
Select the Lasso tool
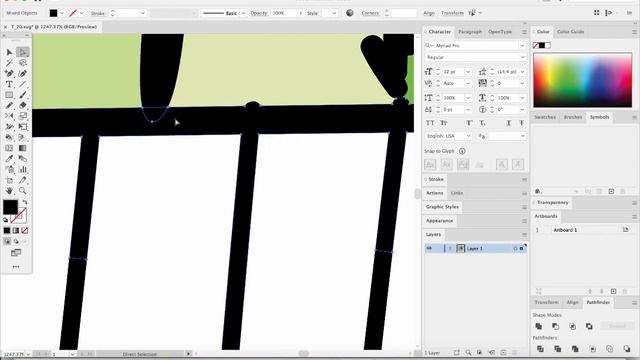click(22, 63)
